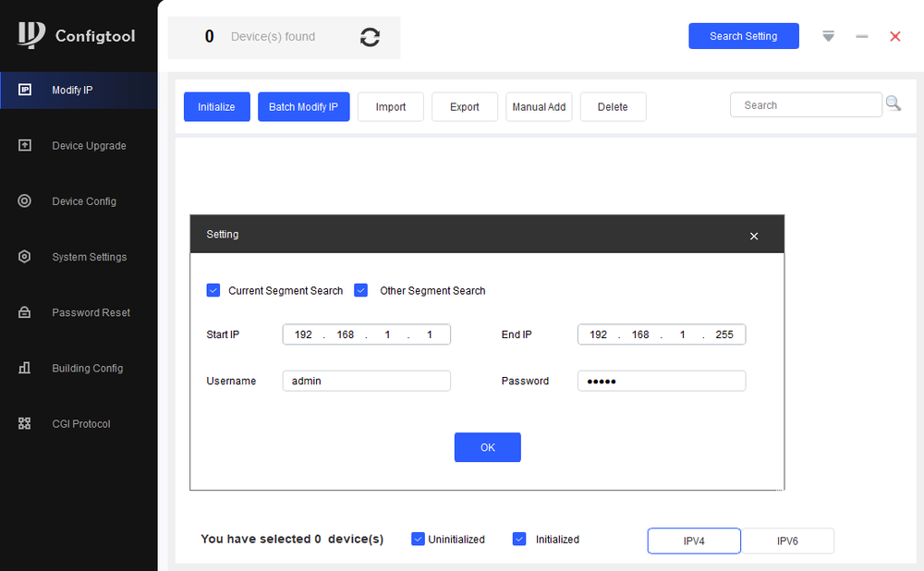Click the 'You have selected 0 device(s)' text
Image resolution: width=924 pixels, height=571 pixels.
click(292, 539)
